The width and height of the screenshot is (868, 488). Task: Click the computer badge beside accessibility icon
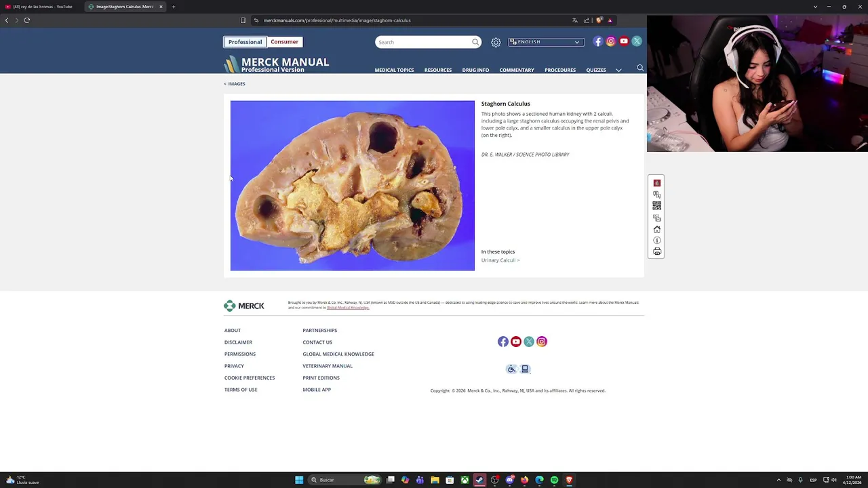(525, 369)
